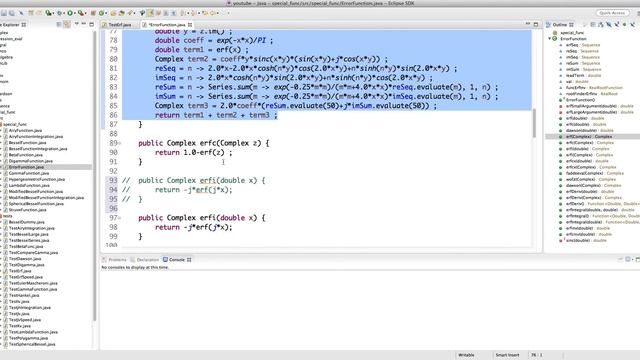Click the Smart Insert status bar field

[x=507, y=355]
